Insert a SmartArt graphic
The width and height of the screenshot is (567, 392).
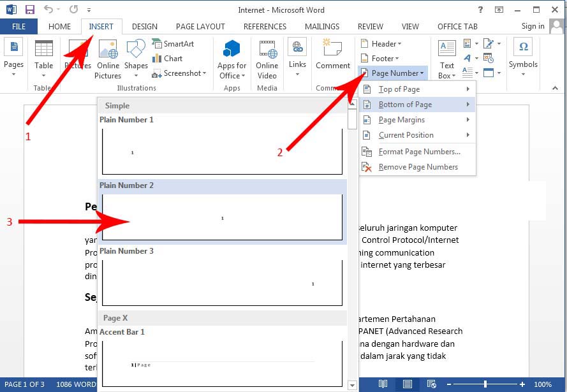[173, 44]
